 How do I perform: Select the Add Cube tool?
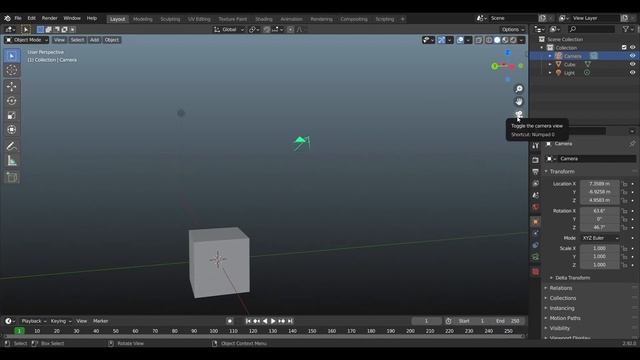12,177
